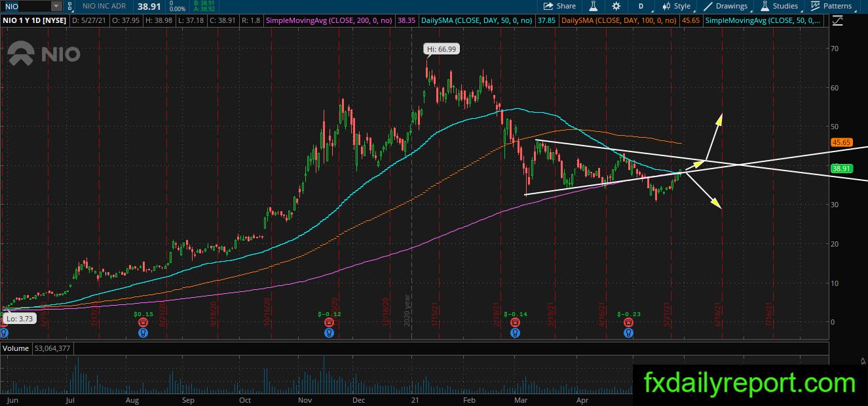
Task: Click the NIO 1 Y 1D [NYSE] label
Action: (35, 21)
